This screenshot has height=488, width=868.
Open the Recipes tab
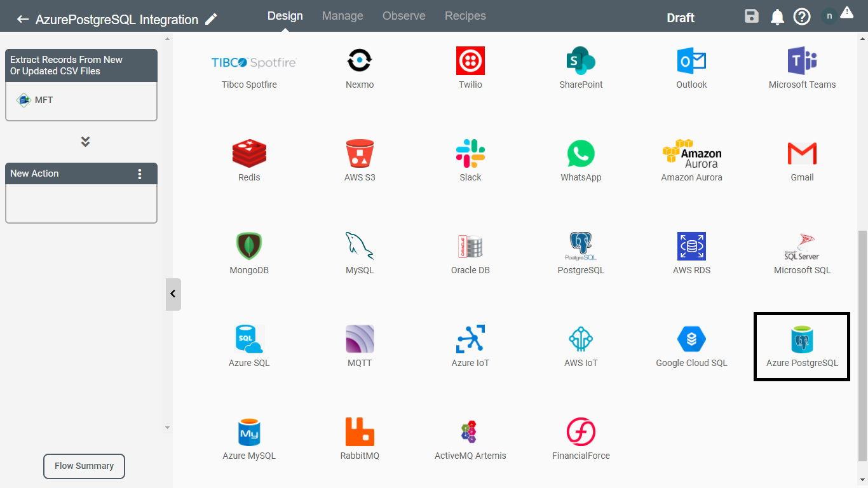[465, 16]
